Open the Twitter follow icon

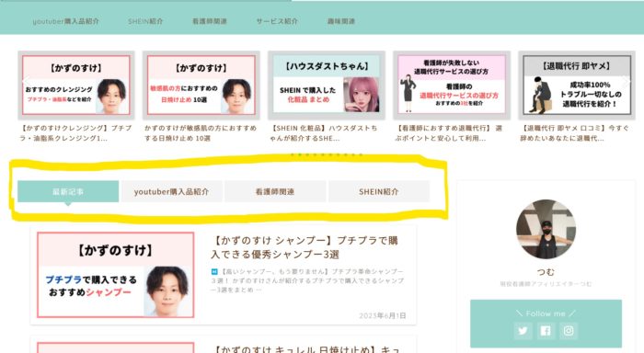pyautogui.click(x=523, y=331)
